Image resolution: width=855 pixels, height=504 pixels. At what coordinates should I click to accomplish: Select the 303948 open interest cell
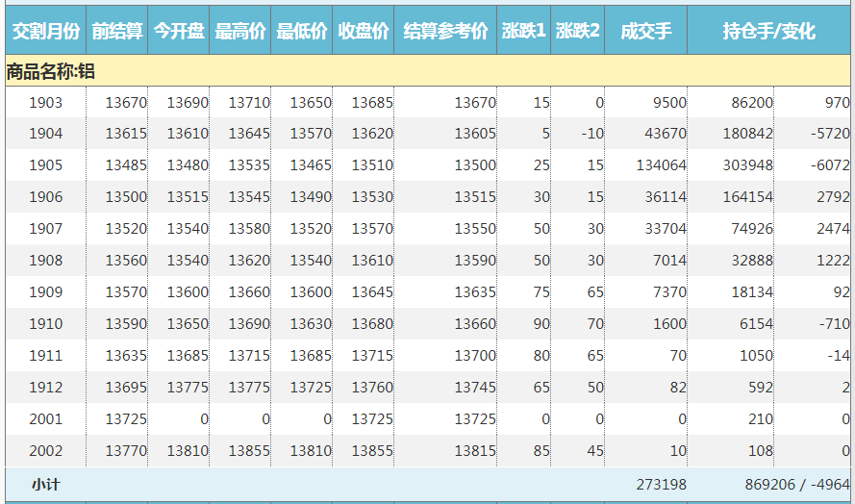tap(745, 165)
